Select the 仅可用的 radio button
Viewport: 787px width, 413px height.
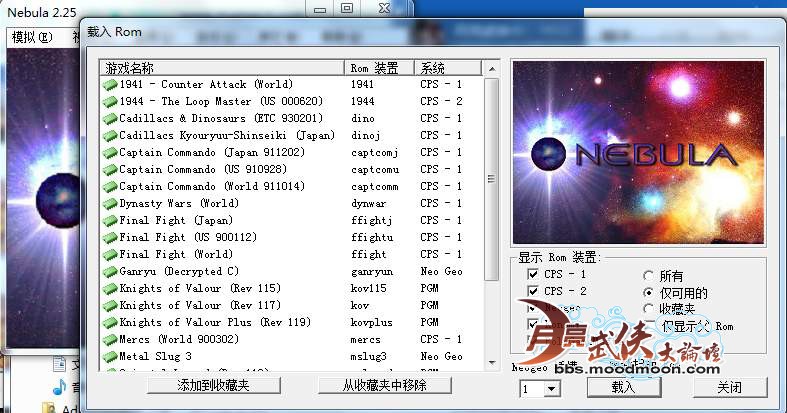(648, 293)
